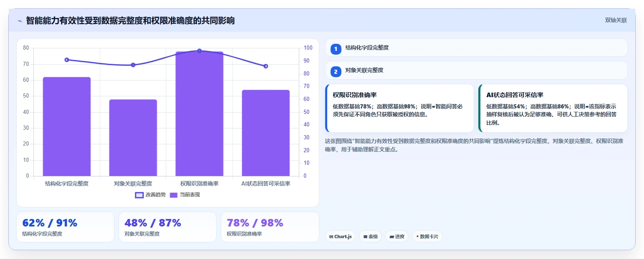The image size is (644, 259).
Task: Click the summary paragraph starting 这张图围绕
Action: point(474,145)
